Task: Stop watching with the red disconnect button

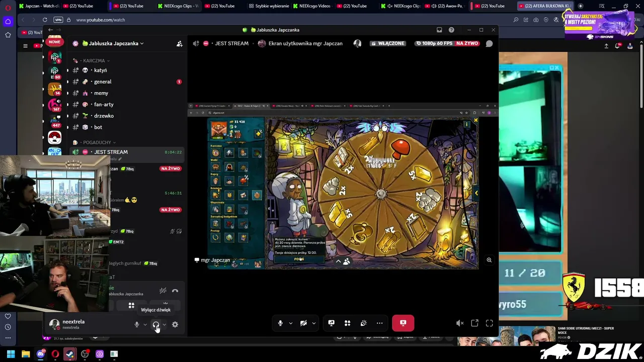Action: 403,323
